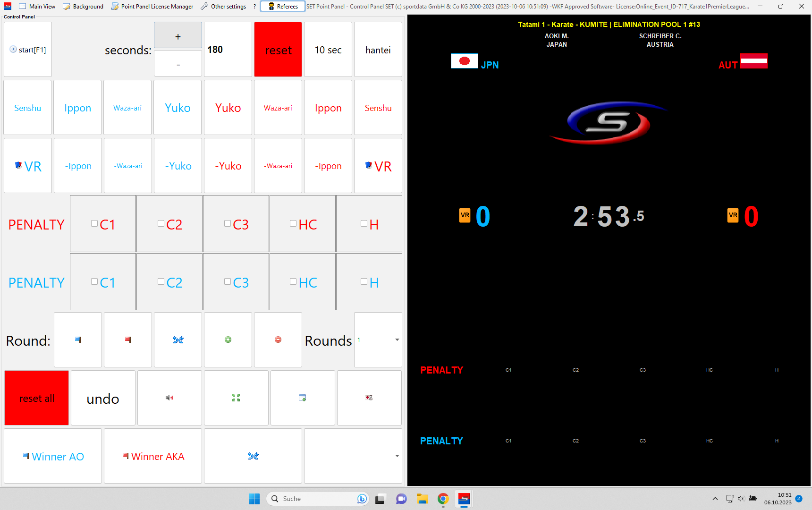Open File Explorer from taskbar
The height and width of the screenshot is (510, 812).
422,499
